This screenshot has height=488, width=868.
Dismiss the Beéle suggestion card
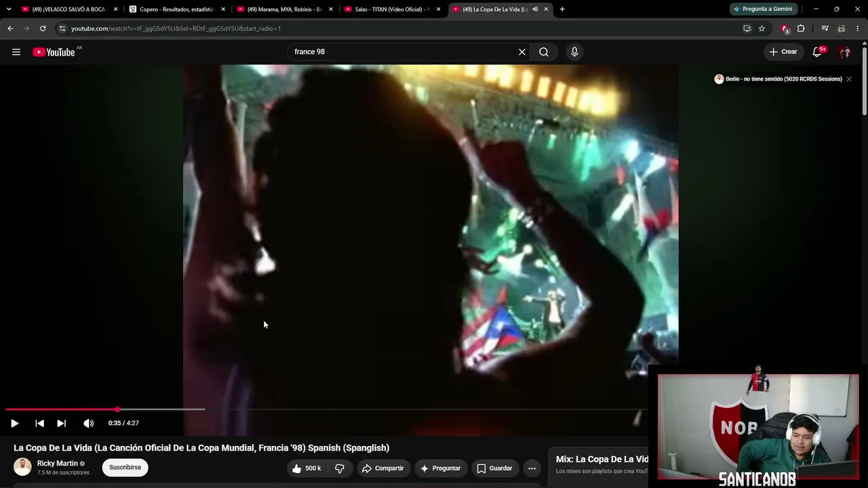click(x=848, y=79)
